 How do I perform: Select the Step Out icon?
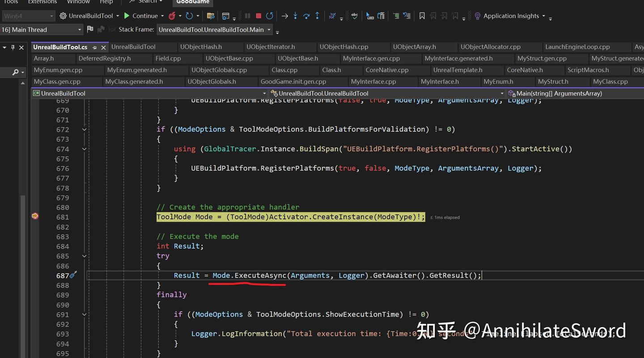(318, 16)
